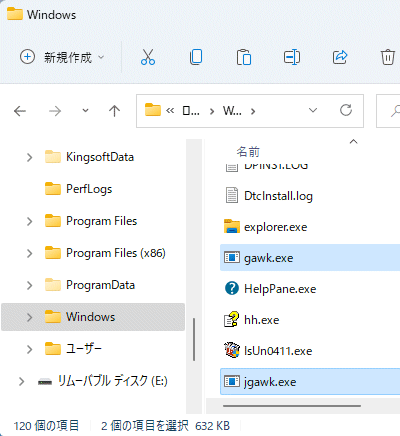Navigate back with the left arrow

click(x=20, y=111)
